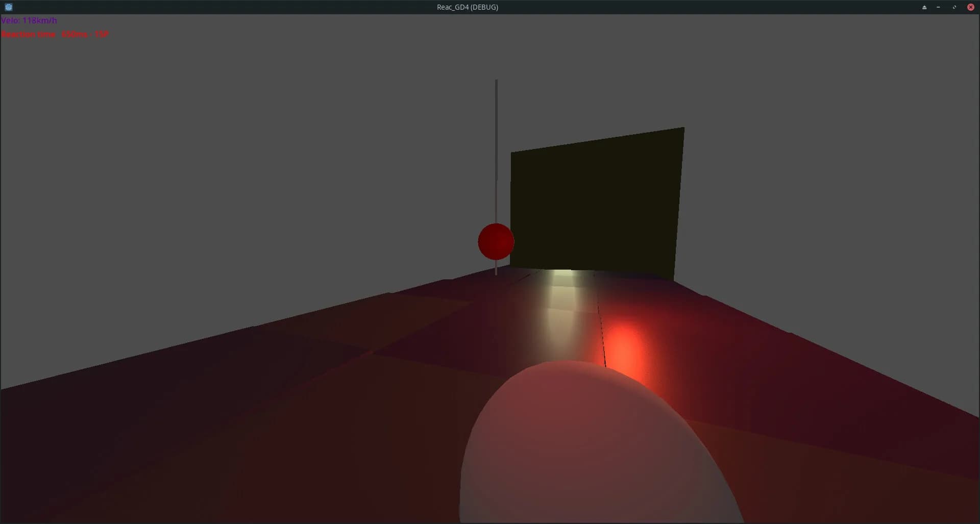The height and width of the screenshot is (524, 980).
Task: Click the keep-above arrow icon in title bar
Action: [924, 7]
